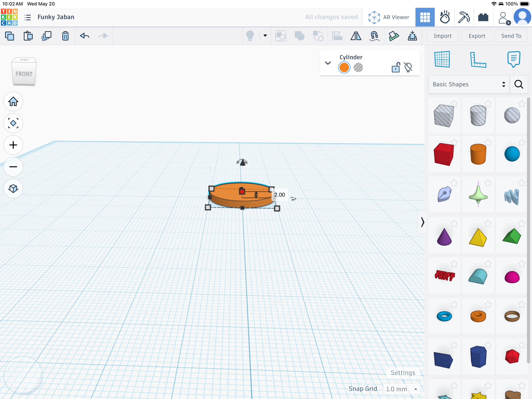Undo the last action

tap(84, 36)
